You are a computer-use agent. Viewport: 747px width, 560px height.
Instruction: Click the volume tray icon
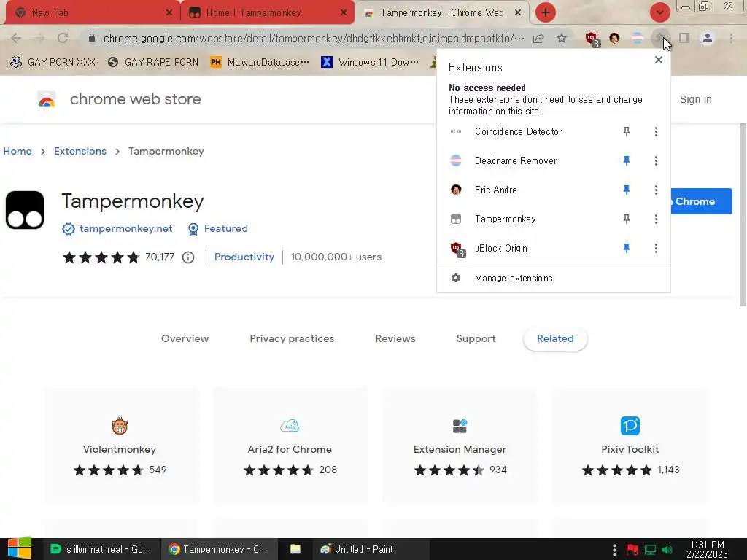point(668,550)
